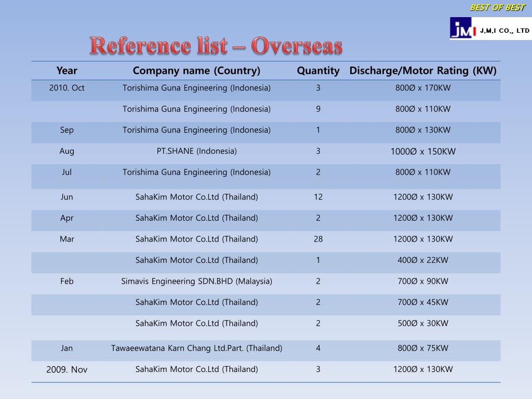532x399 pixels.
Task: Click the 'Quantity' column header
Action: click(318, 71)
